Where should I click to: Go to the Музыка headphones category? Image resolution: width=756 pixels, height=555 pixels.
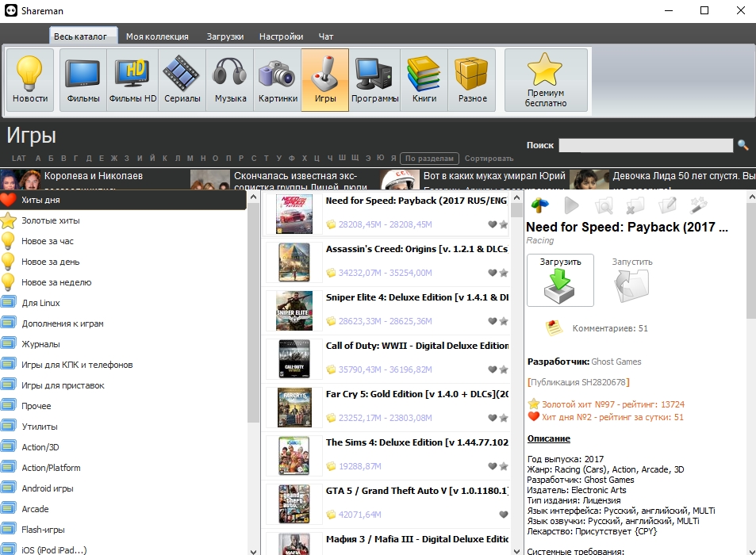[x=230, y=80]
